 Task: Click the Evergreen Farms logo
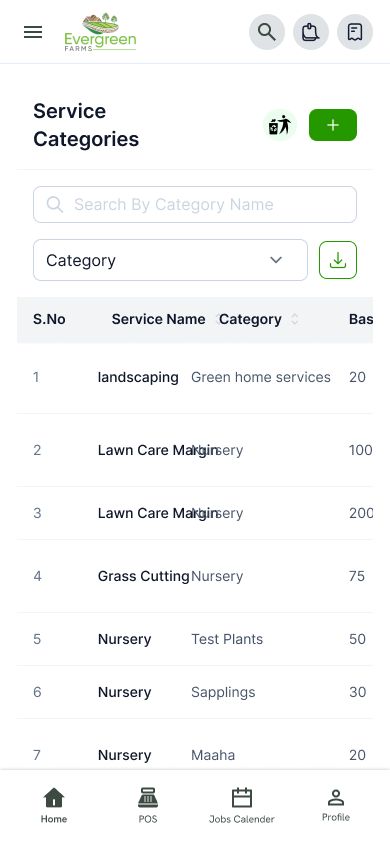point(100,32)
